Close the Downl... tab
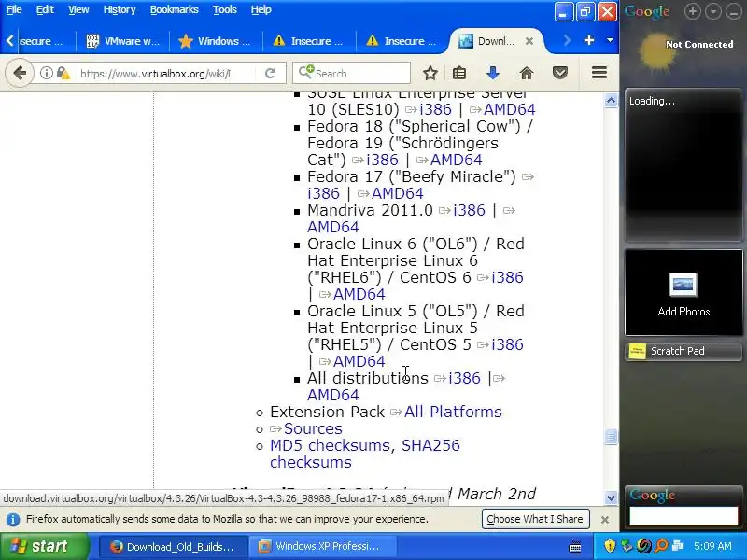This screenshot has width=747, height=560. [529, 41]
